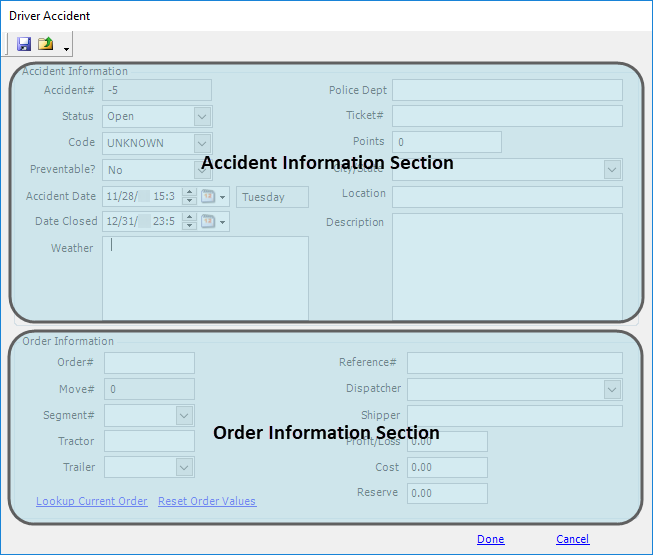Image resolution: width=653 pixels, height=555 pixels.
Task: Focus the Police Dept input field
Action: [507, 91]
